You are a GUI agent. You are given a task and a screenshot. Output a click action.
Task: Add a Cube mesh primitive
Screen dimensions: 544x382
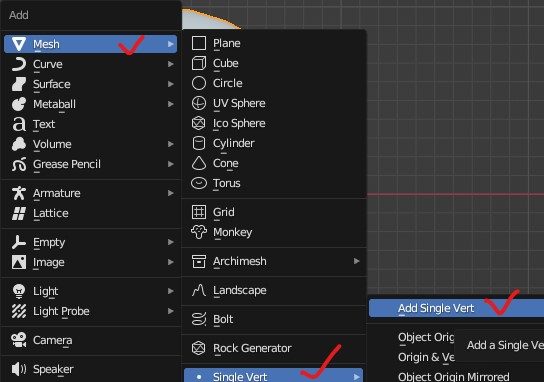[274, 63]
